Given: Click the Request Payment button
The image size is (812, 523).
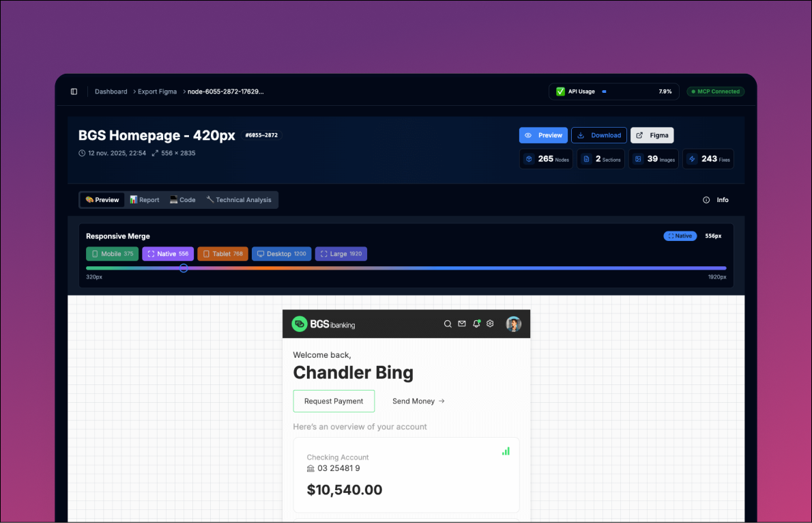Looking at the screenshot, I should click(334, 401).
